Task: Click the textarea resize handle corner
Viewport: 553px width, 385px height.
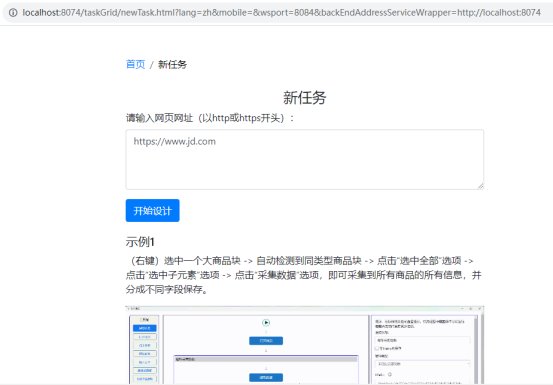Action: 481,187
